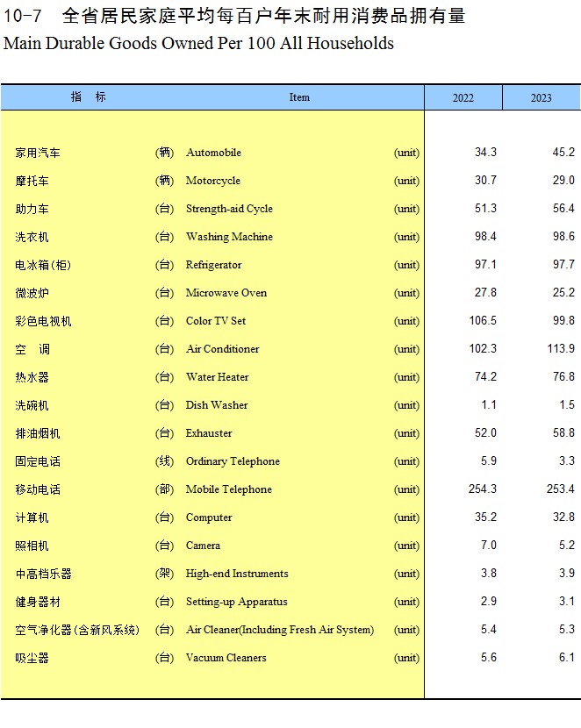Viewport: 581px width, 728px height.
Task: Click the Motorcycle 2023 value 29.0
Action: coord(563,180)
